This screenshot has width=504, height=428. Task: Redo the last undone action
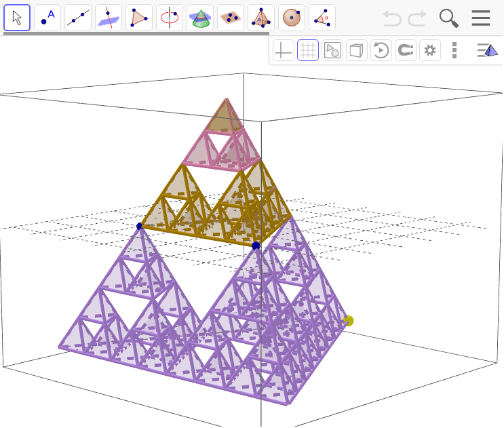[x=417, y=18]
